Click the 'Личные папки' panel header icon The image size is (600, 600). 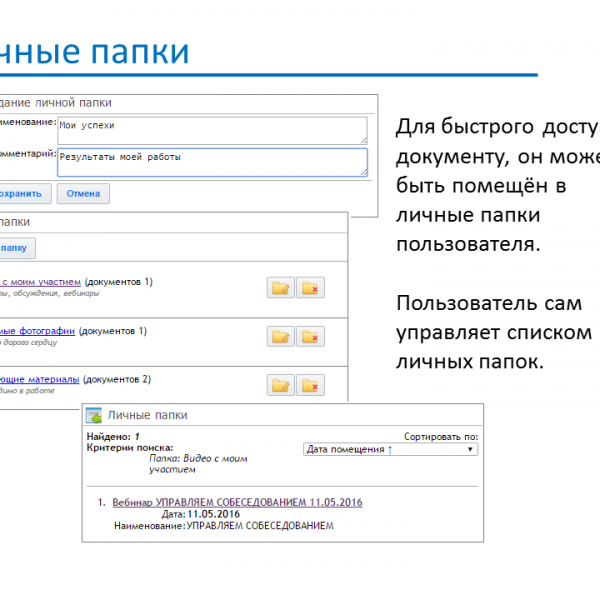pos(94,415)
